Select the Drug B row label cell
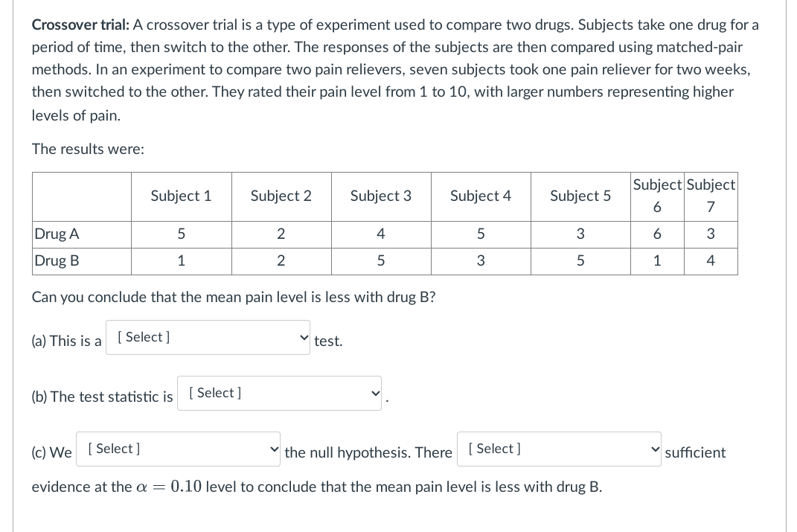This screenshot has width=797, height=532. pos(56,260)
